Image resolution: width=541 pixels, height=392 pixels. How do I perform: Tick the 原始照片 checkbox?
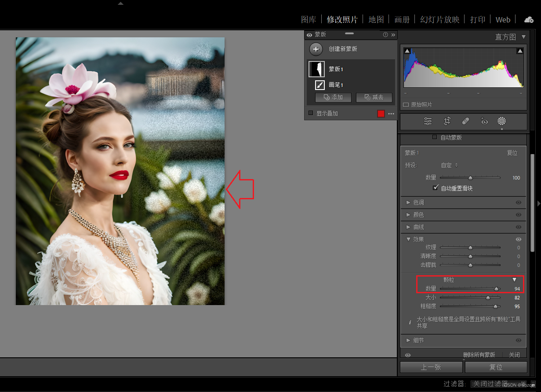tap(406, 104)
